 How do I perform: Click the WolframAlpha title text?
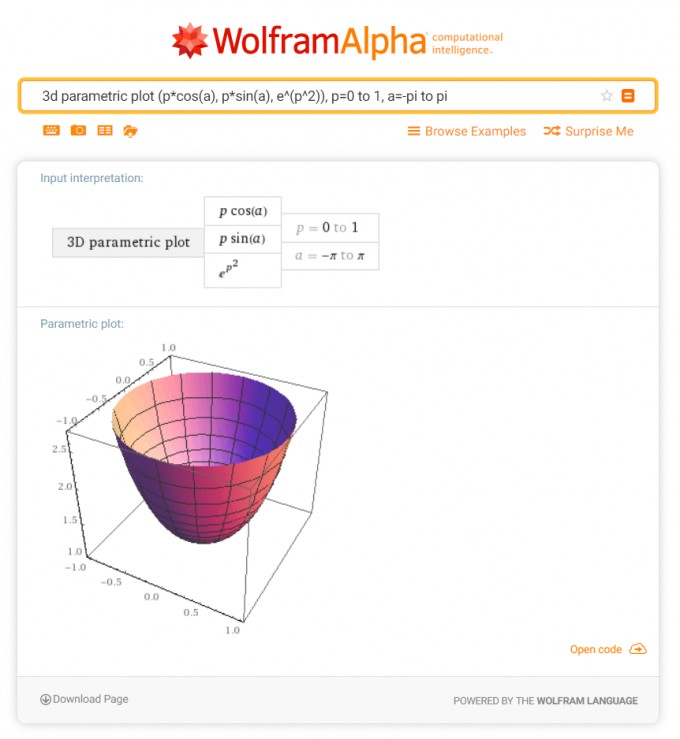(x=319, y=41)
